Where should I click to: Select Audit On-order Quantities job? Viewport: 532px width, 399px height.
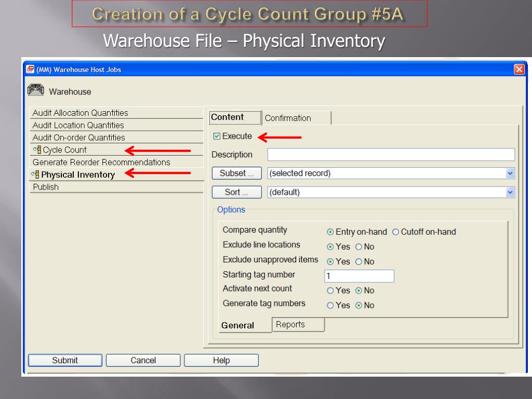[116, 137]
